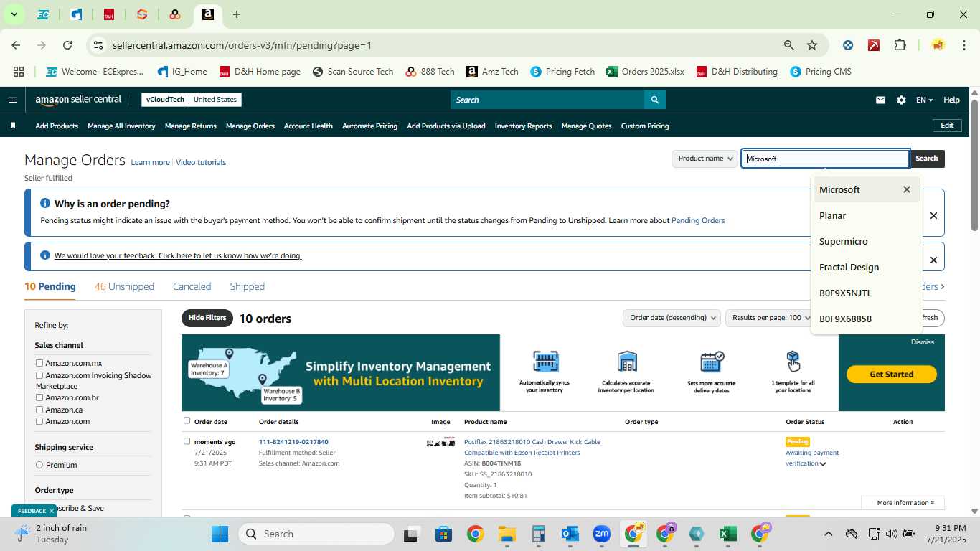Expand Awaiting payment verification details
The height and width of the screenshot is (551, 980).
(x=823, y=463)
